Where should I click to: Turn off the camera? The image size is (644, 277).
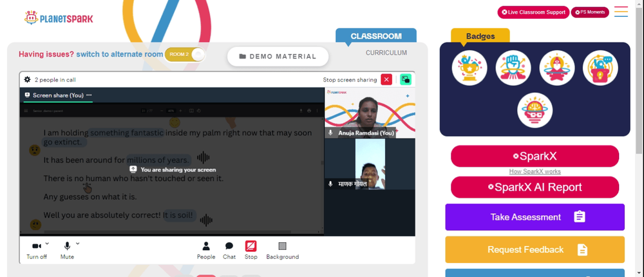[37, 251]
